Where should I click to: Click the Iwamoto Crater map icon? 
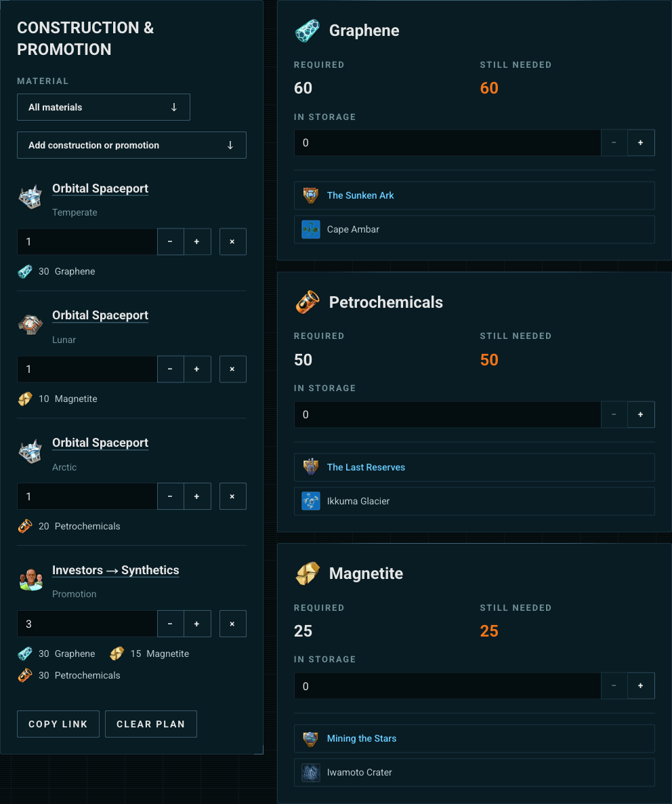tap(311, 772)
